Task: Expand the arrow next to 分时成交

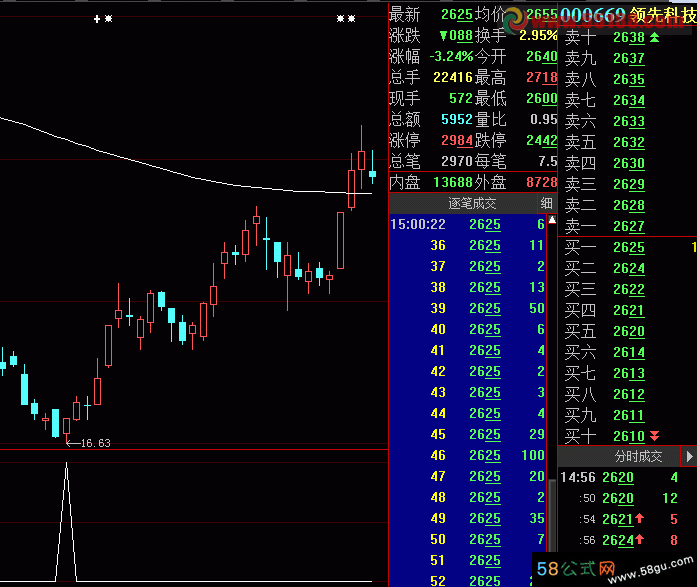Action: point(689,456)
